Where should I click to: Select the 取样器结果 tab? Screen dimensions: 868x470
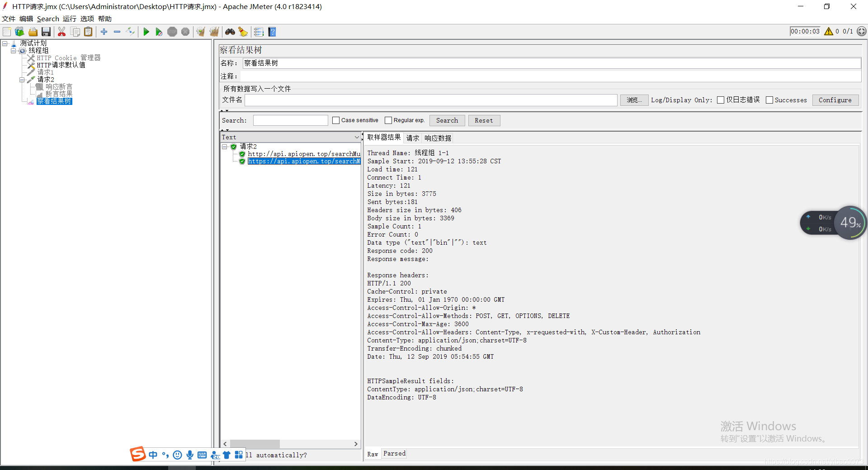pos(384,138)
